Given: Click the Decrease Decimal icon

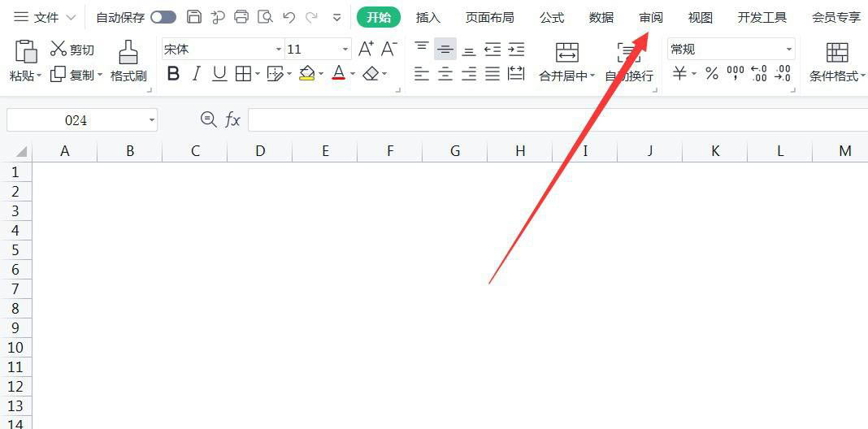Looking at the screenshot, I should [783, 73].
